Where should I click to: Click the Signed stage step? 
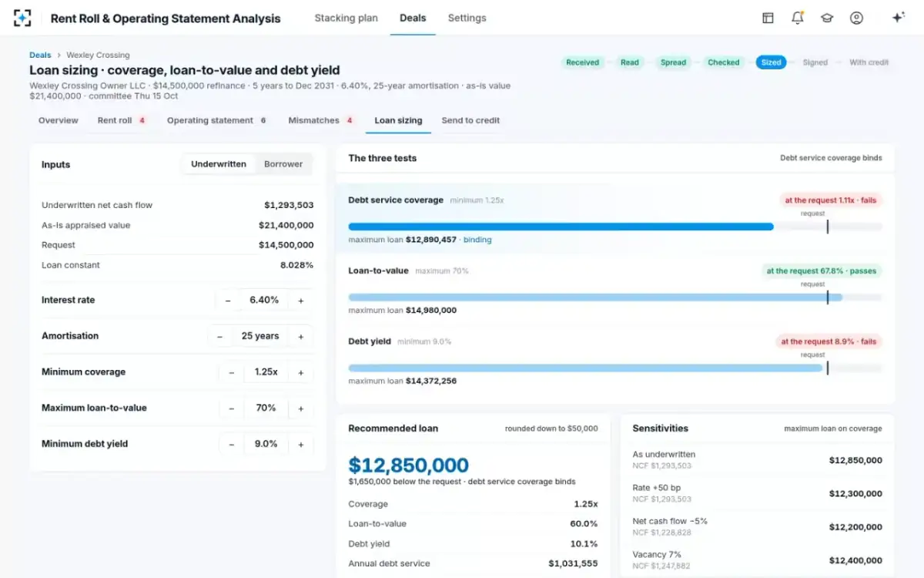click(815, 62)
